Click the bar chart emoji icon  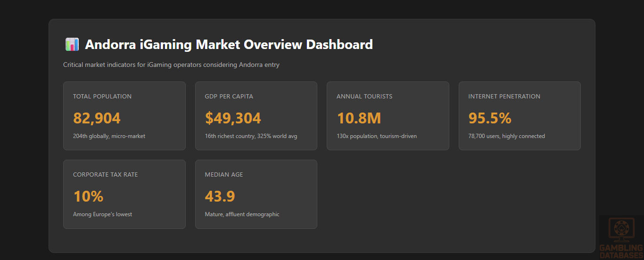coord(72,45)
